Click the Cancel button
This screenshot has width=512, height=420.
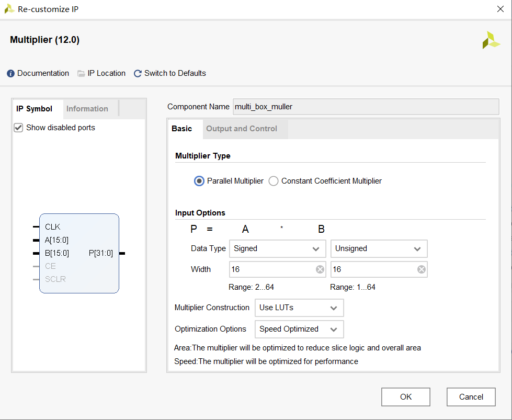(x=471, y=397)
